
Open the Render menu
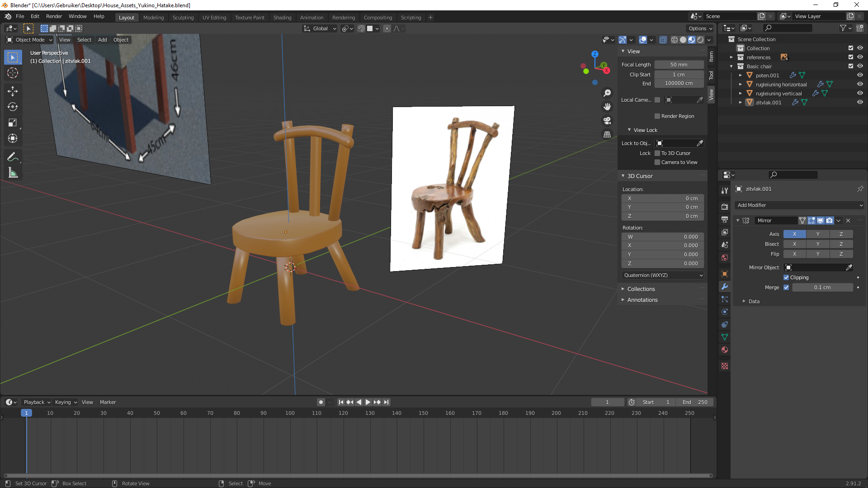coord(54,16)
